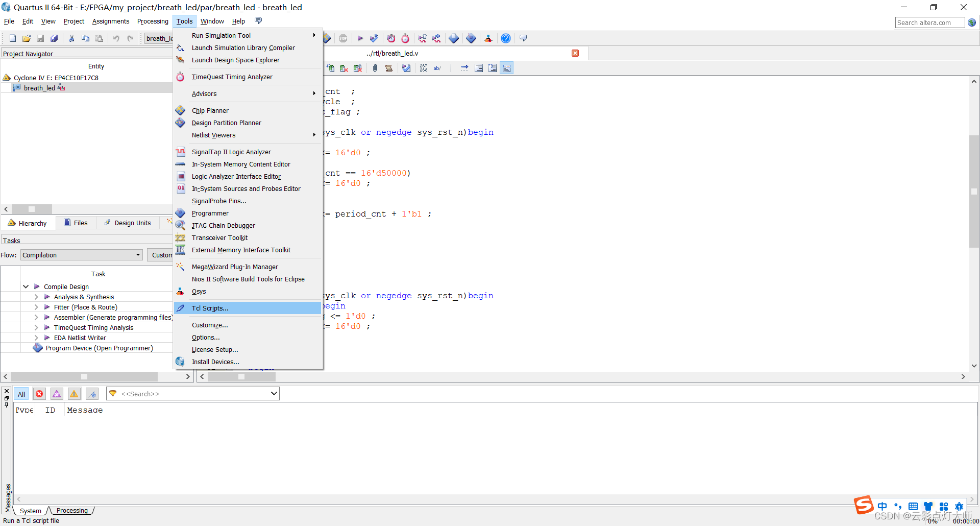Click the Stop Processing icon

pos(343,38)
